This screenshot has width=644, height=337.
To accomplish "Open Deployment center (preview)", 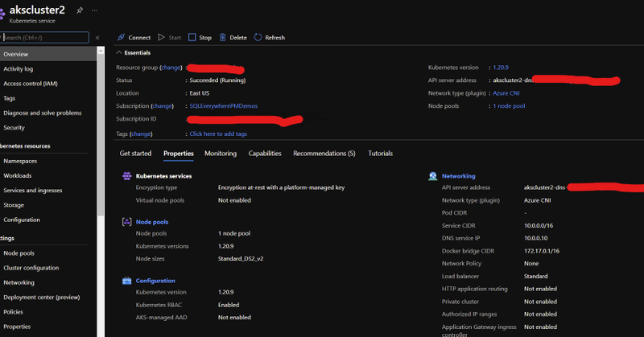I will point(42,297).
